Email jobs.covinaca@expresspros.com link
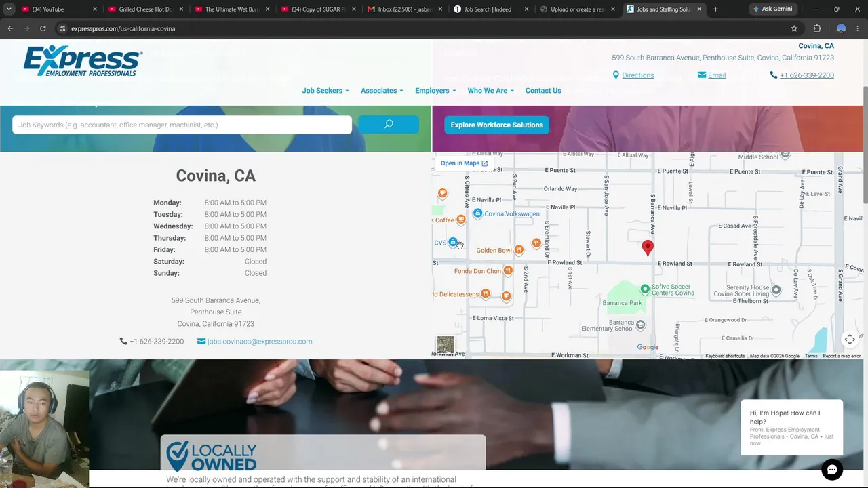The height and width of the screenshot is (488, 868). coord(260,342)
